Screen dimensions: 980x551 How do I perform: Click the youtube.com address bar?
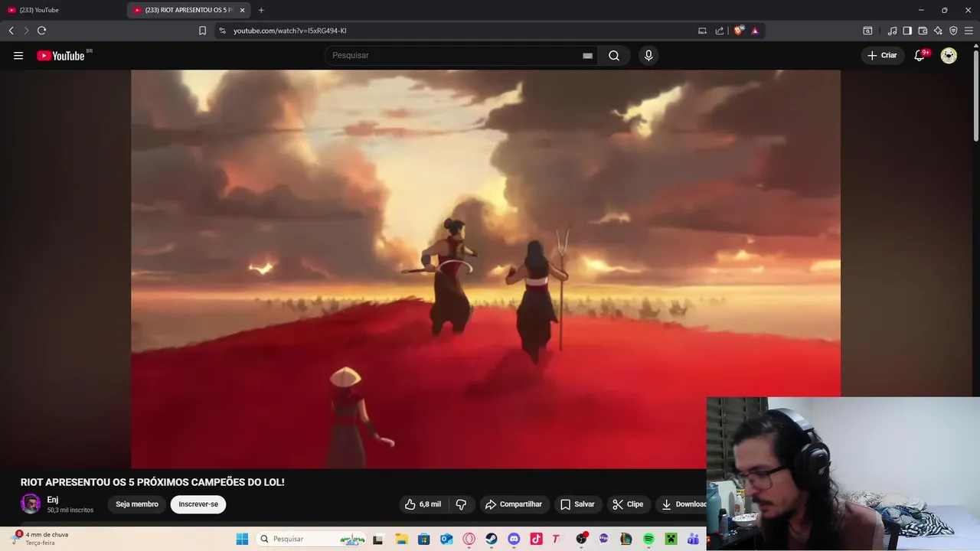(x=459, y=31)
